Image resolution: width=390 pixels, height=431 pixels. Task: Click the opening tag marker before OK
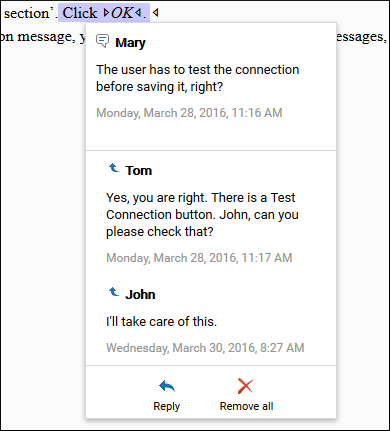point(106,13)
